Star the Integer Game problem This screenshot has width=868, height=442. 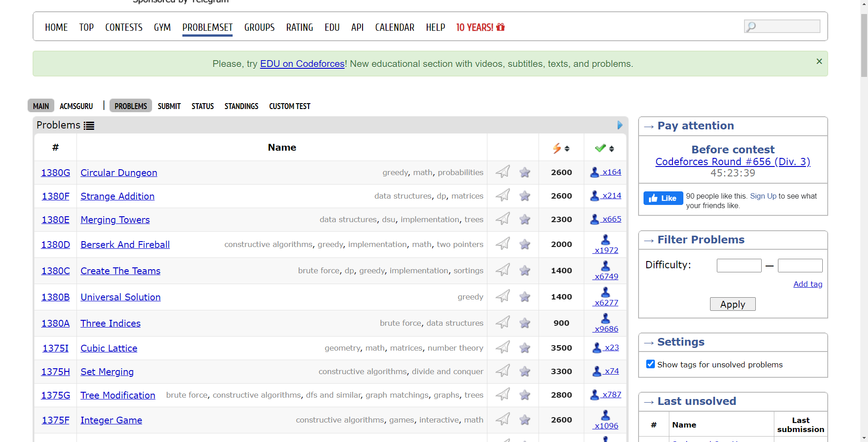[525, 420]
